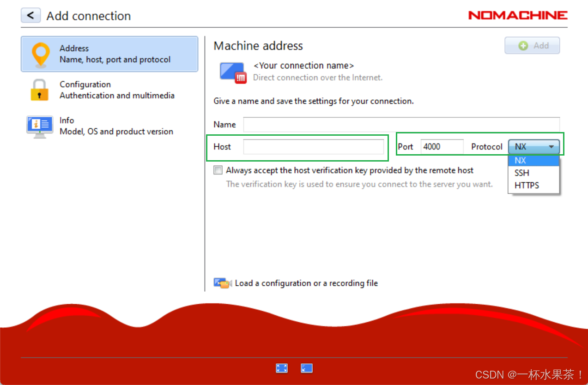Image resolution: width=588 pixels, height=385 pixels.
Task: Choose NX in the protocol list
Action: pyautogui.click(x=533, y=161)
